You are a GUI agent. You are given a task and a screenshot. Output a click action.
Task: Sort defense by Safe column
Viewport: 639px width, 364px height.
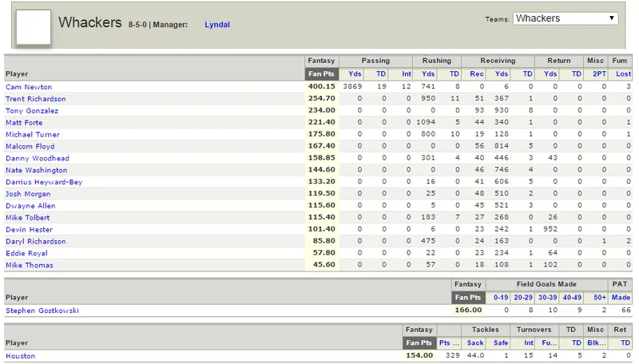click(x=501, y=342)
